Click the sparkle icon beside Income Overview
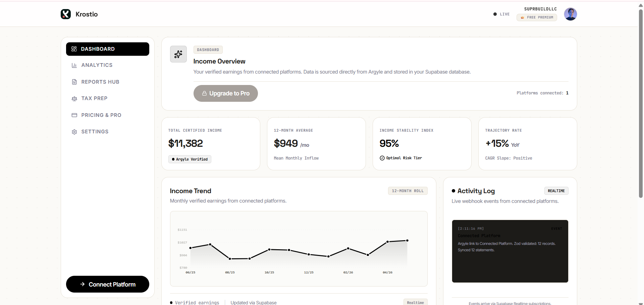The height and width of the screenshot is (305, 644). 178,54
